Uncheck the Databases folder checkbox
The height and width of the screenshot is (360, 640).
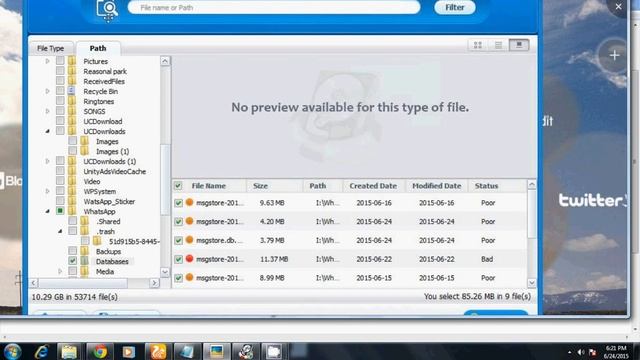[x=72, y=261]
